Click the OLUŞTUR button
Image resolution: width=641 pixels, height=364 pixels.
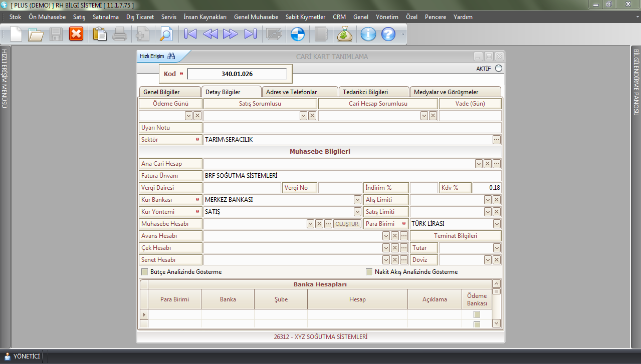tap(347, 224)
